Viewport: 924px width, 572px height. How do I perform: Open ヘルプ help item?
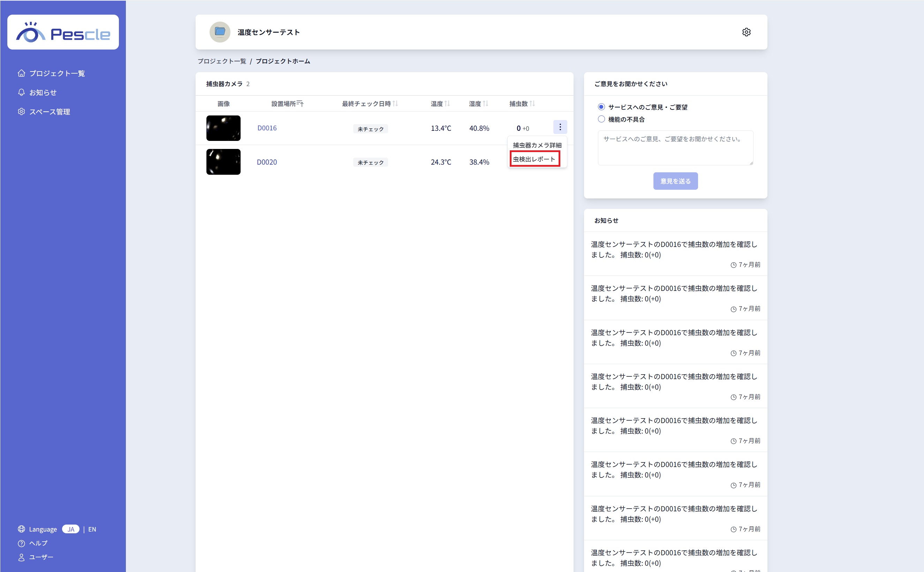click(x=38, y=543)
